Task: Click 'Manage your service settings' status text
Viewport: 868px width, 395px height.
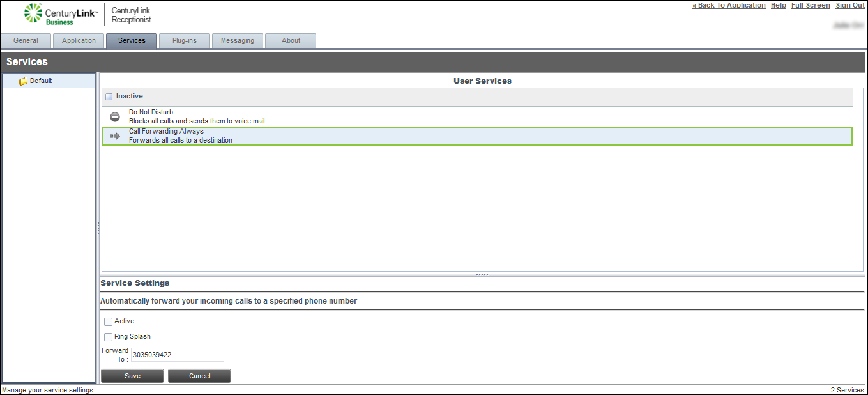Action: [x=47, y=390]
